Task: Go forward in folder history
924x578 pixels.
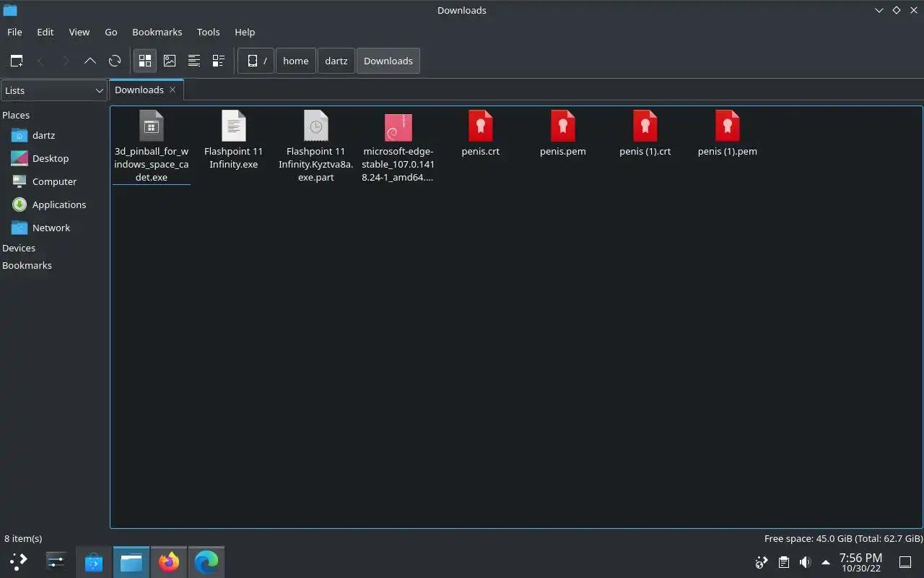Action: point(66,61)
